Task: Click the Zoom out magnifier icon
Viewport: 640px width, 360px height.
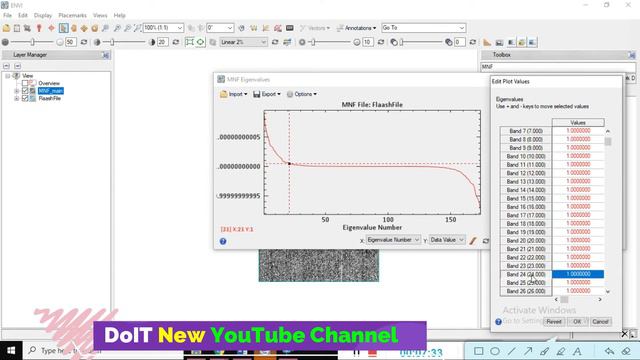Action: [x=127, y=28]
